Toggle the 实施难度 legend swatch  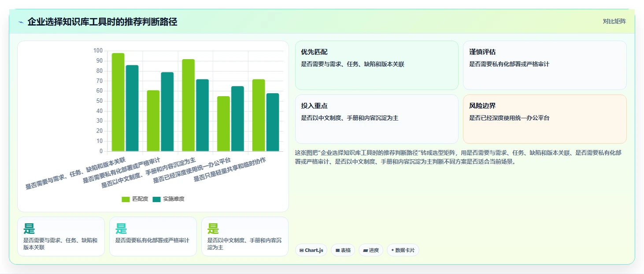point(156,199)
